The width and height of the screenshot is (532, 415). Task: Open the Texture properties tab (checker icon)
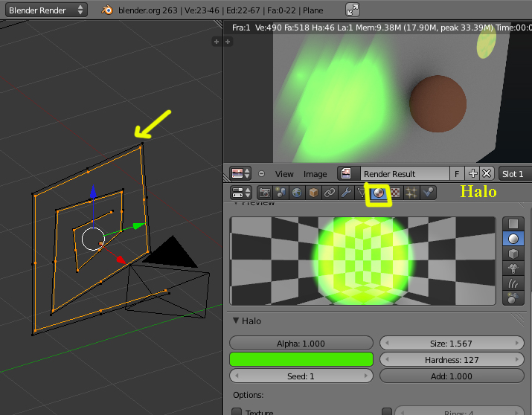(x=395, y=193)
